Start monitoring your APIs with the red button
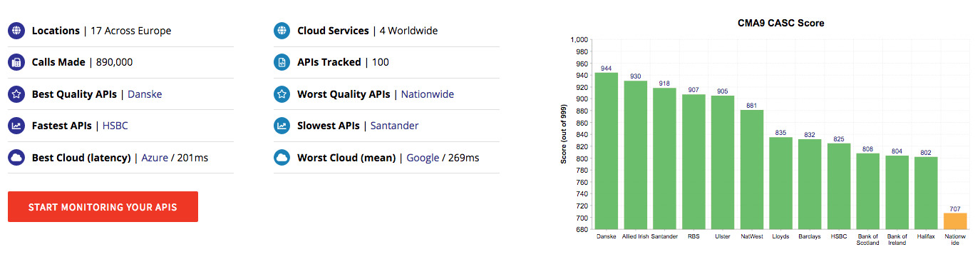The image size is (980, 257). pos(103,207)
